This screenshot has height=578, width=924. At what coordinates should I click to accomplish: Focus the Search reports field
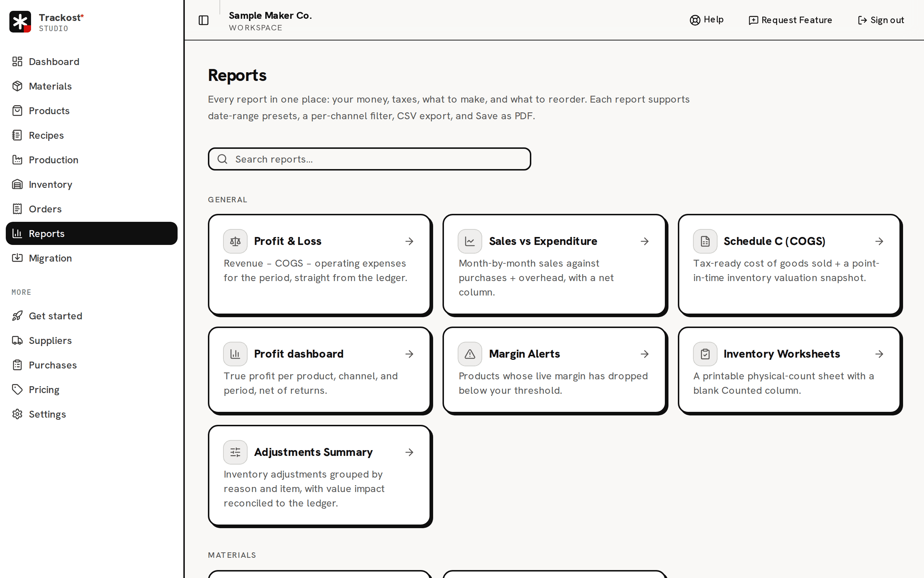click(369, 159)
